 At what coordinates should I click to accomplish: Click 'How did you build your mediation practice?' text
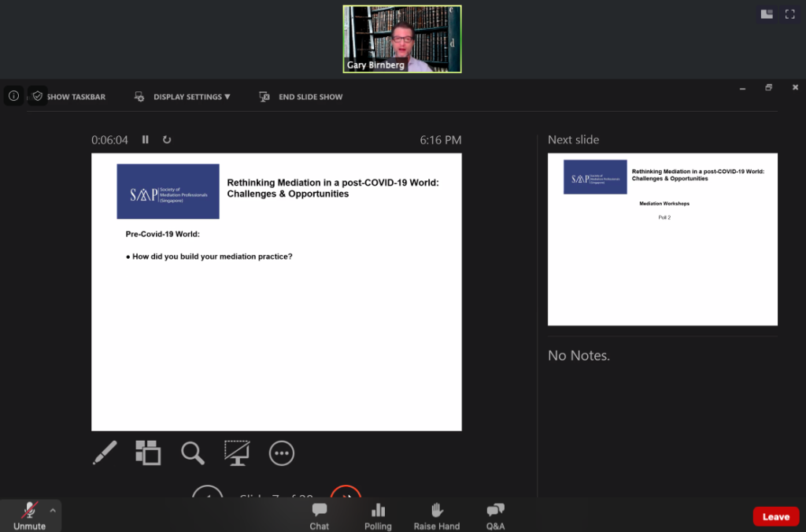(x=213, y=257)
